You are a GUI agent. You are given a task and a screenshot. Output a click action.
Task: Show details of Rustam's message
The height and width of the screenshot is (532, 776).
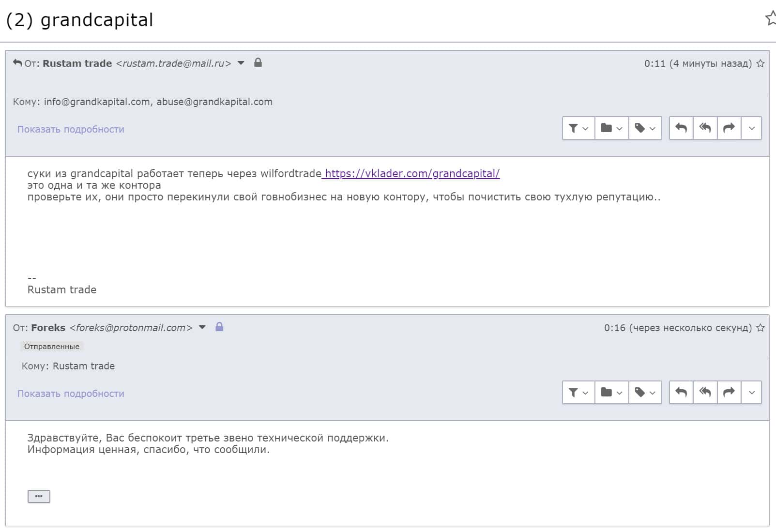(x=71, y=129)
